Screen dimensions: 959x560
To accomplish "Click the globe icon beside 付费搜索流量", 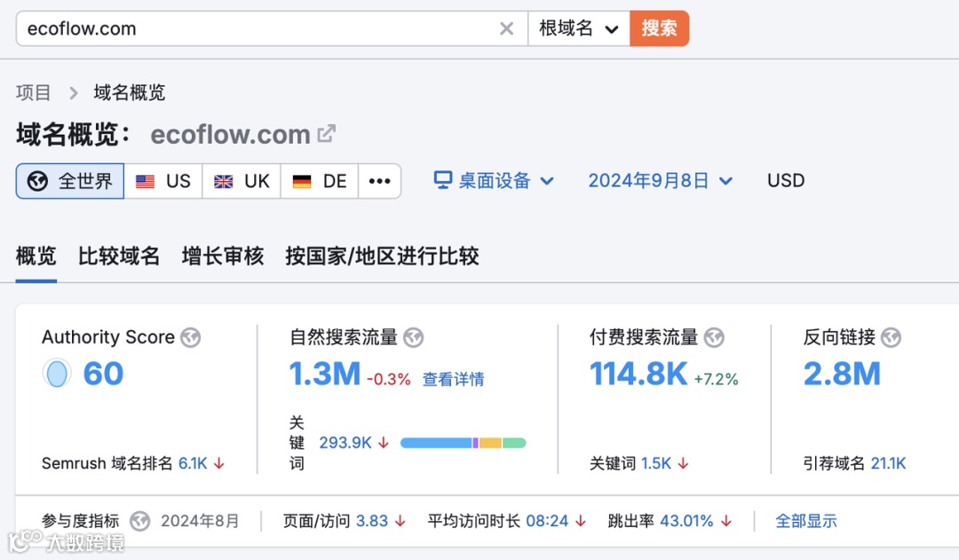I will [x=712, y=337].
